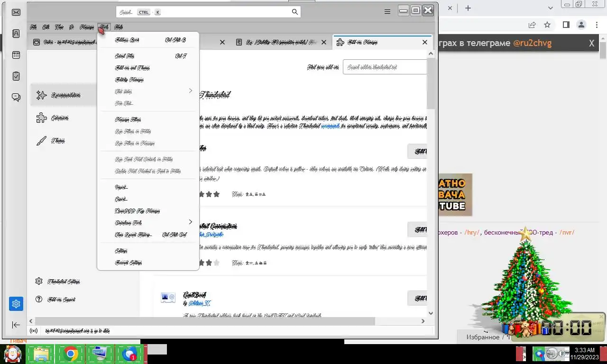The image size is (607, 364).
Task: Choose Address Book from Tools menu
Action: [x=148, y=40]
